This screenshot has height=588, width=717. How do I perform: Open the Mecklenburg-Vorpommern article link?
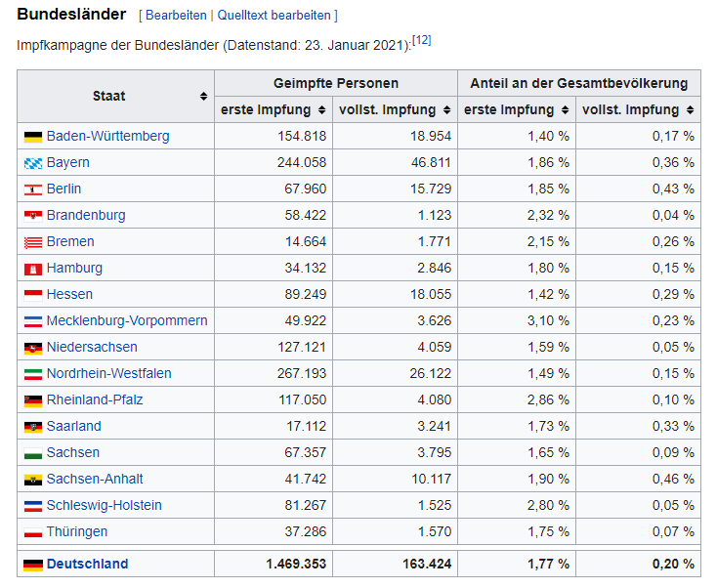click(127, 321)
